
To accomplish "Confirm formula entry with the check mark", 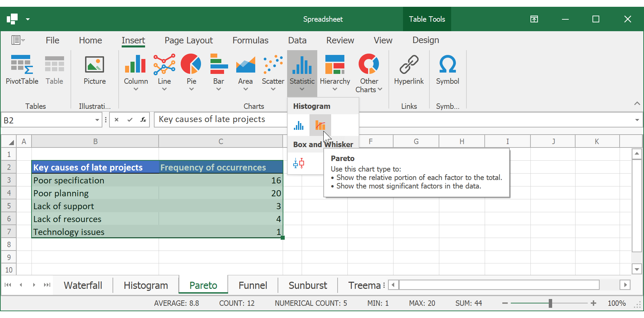I will click(130, 120).
